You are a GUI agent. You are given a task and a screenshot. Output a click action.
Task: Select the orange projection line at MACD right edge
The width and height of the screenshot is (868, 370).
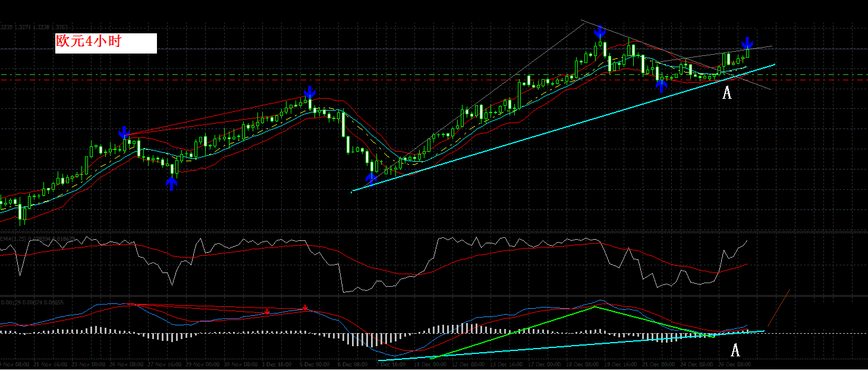pos(778,308)
